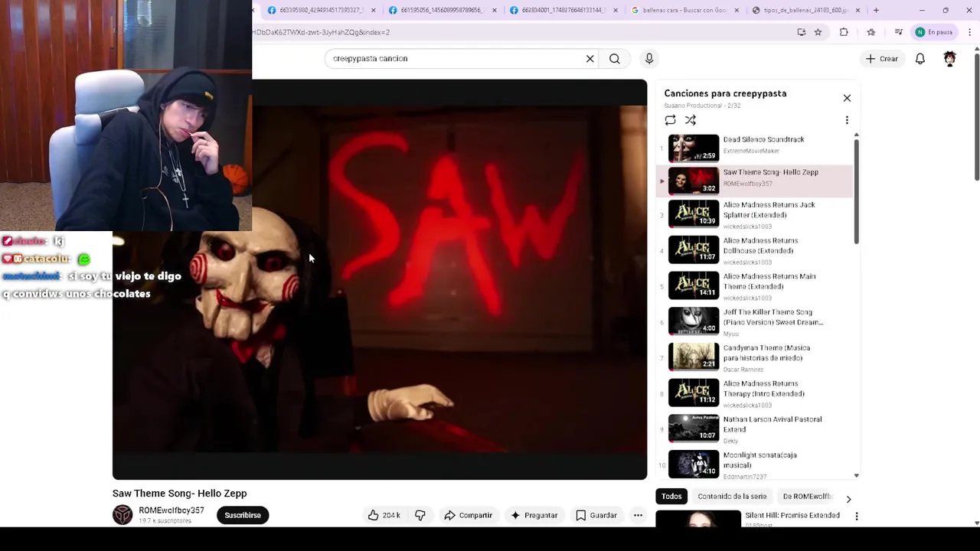
Task: Open a new browser tab
Action: click(876, 10)
